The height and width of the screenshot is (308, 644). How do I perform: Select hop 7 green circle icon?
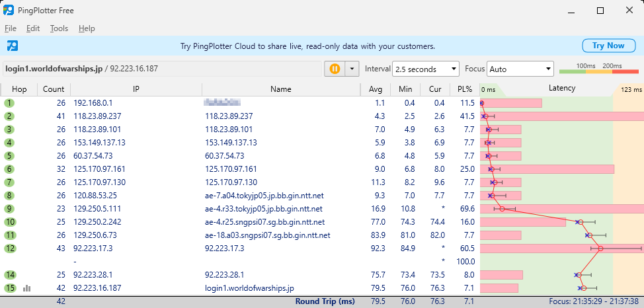click(9, 182)
